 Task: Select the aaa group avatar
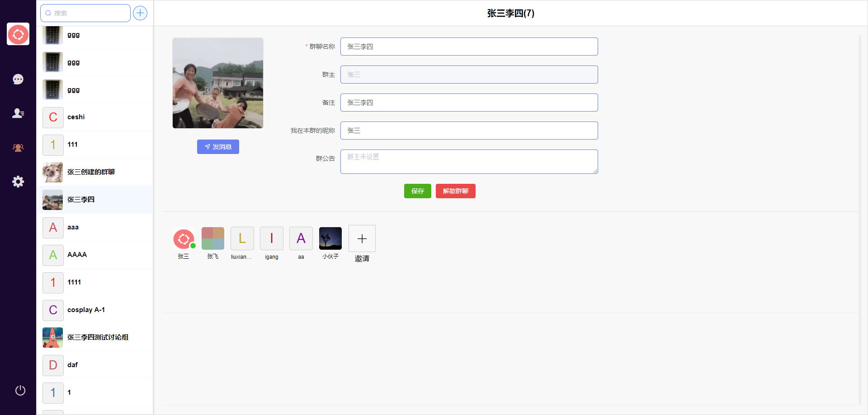click(53, 228)
